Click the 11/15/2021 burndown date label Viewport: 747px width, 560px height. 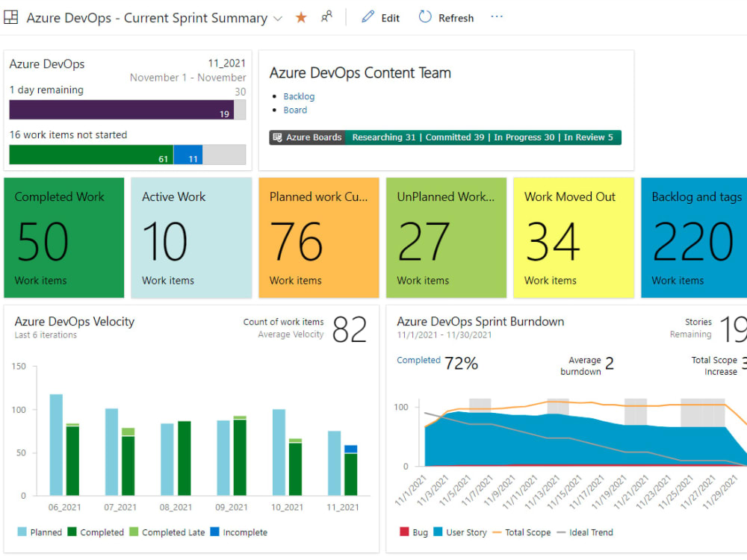(x=565, y=491)
